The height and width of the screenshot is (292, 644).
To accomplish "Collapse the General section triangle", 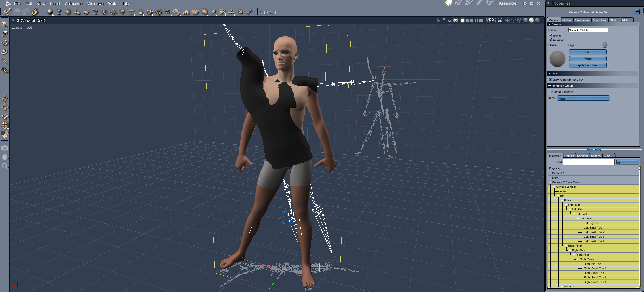I will pos(550,24).
